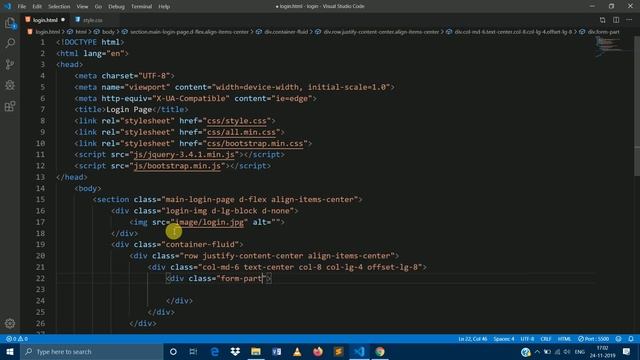
Task: Open the Extensions view
Action: tap(10, 106)
